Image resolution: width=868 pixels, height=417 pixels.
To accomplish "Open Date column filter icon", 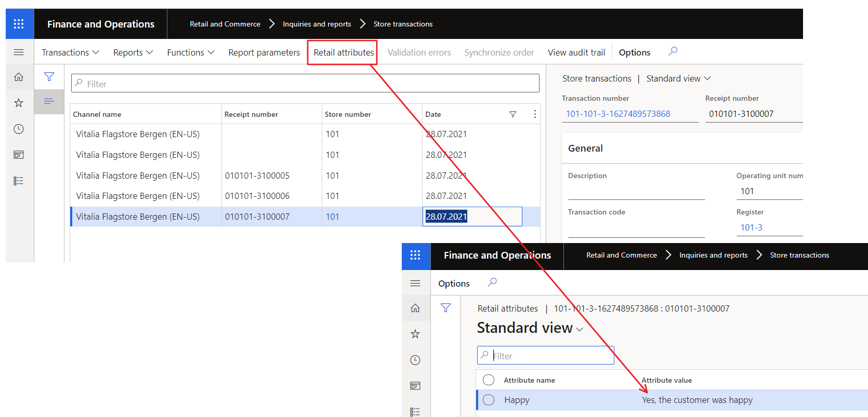I will pyautogui.click(x=512, y=114).
